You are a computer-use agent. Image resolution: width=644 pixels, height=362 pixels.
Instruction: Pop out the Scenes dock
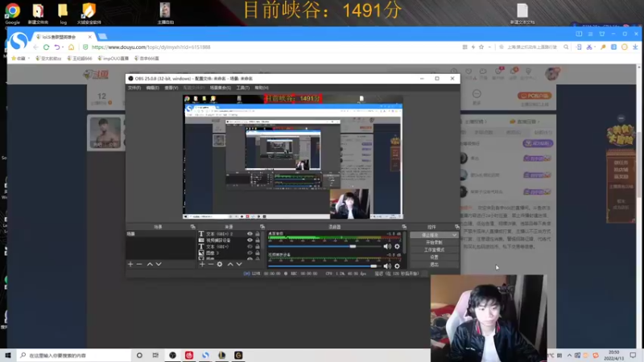pos(192,227)
